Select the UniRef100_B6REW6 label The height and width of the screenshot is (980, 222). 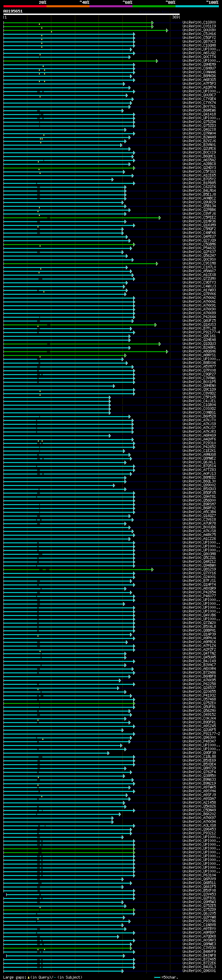click(x=199, y=110)
